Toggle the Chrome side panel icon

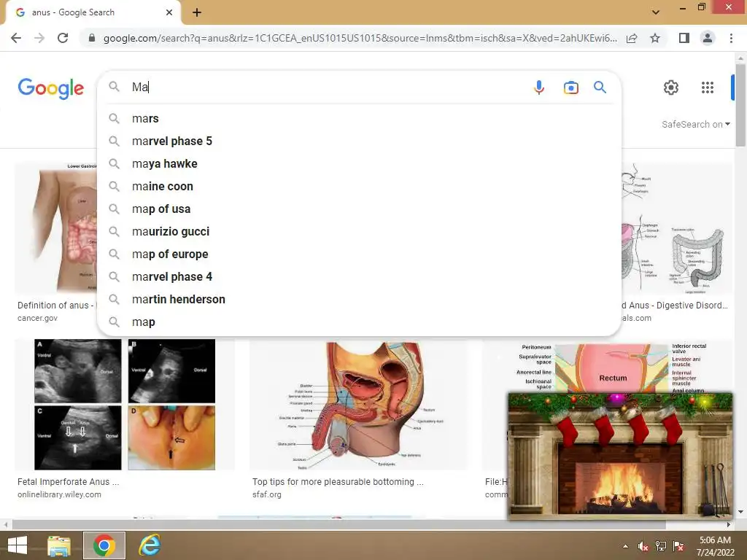pos(684,38)
